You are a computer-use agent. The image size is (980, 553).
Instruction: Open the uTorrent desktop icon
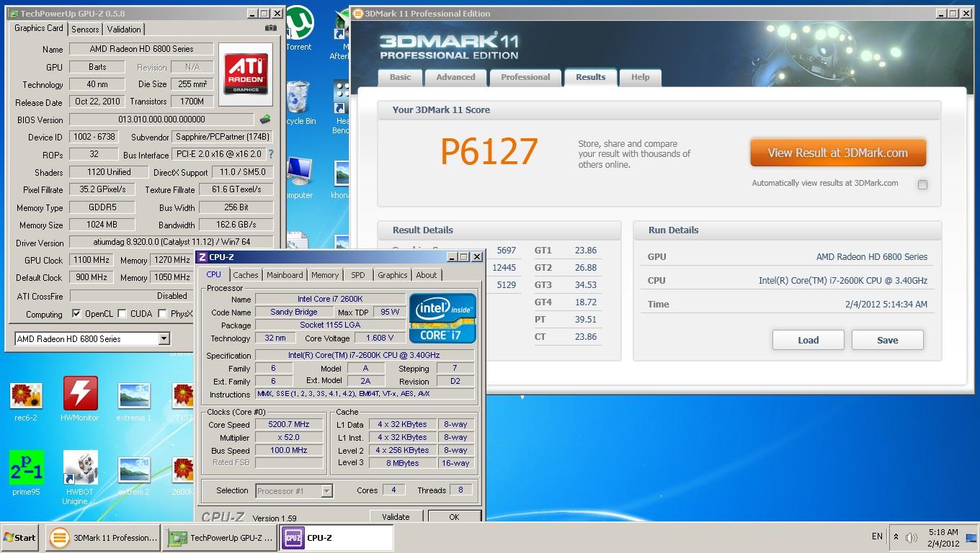(299, 30)
